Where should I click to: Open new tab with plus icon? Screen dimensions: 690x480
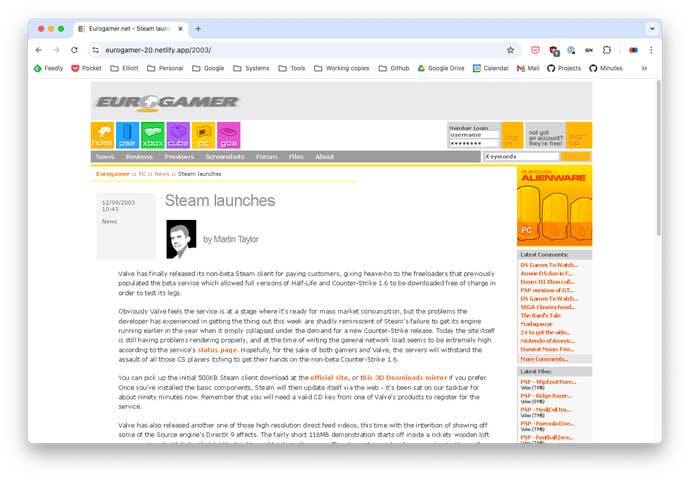pyautogui.click(x=198, y=29)
